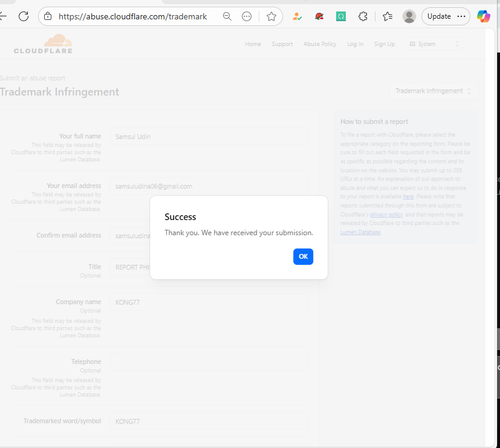Expand the Trademark Infringement report type dropdown
Screen dimensions: 500x448
point(434,91)
